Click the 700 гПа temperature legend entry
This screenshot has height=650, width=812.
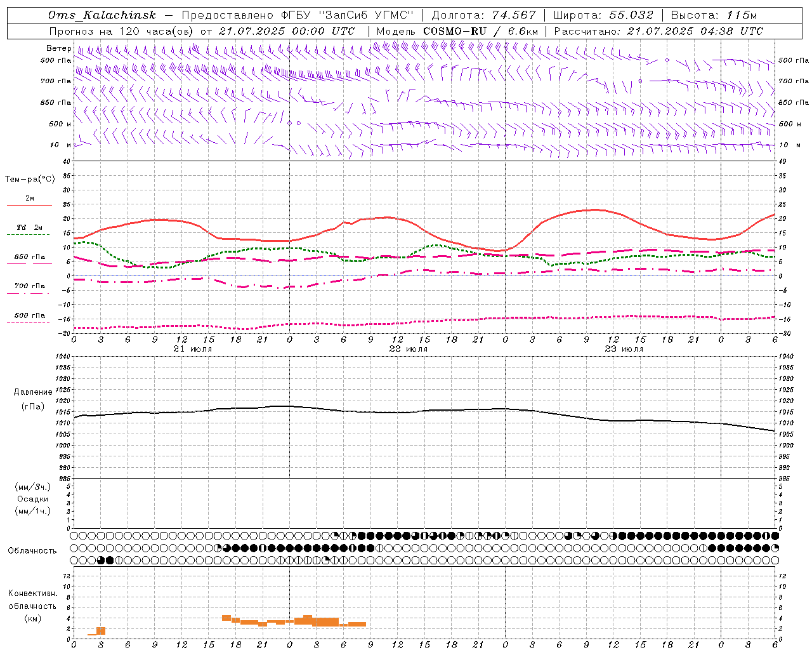click(x=29, y=286)
